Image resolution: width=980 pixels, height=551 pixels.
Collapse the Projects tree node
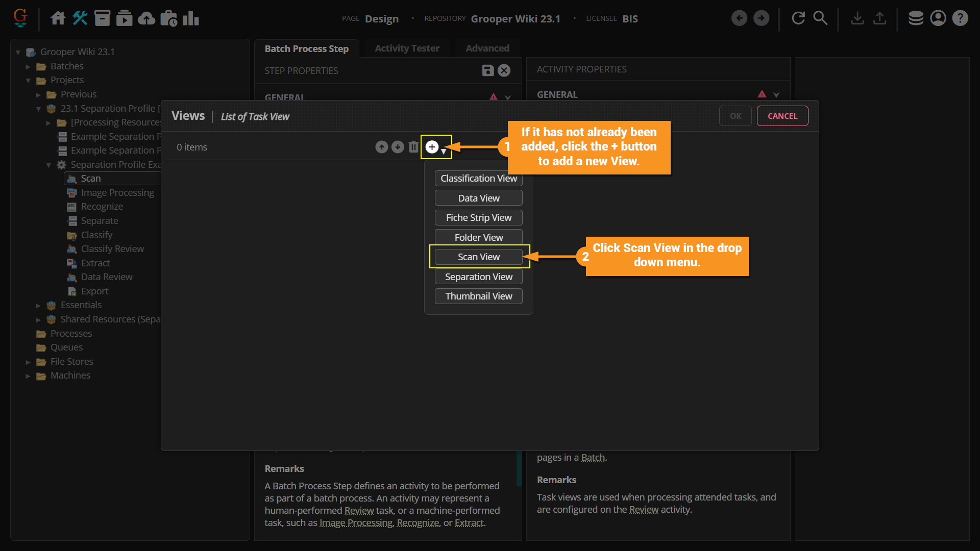28,81
